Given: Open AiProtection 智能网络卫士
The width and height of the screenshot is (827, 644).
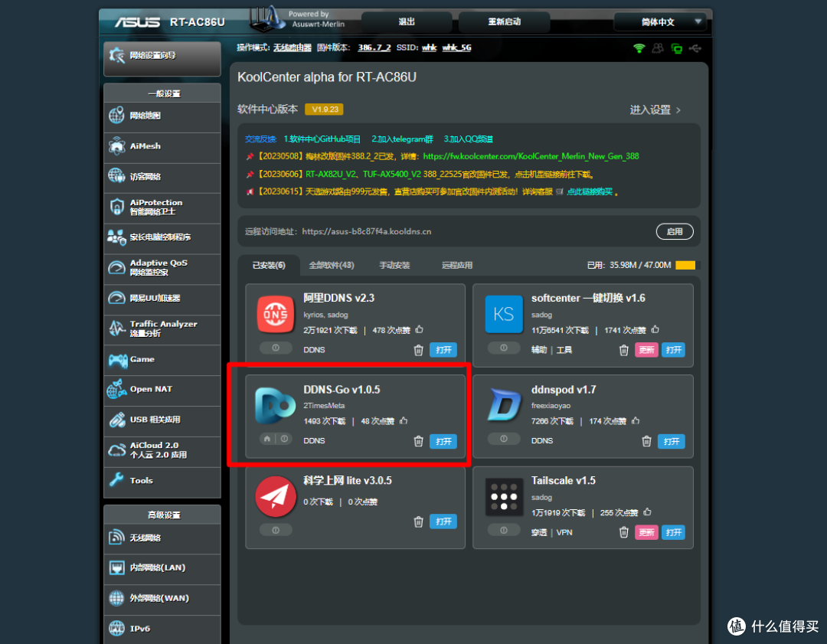Looking at the screenshot, I should pyautogui.click(x=162, y=208).
